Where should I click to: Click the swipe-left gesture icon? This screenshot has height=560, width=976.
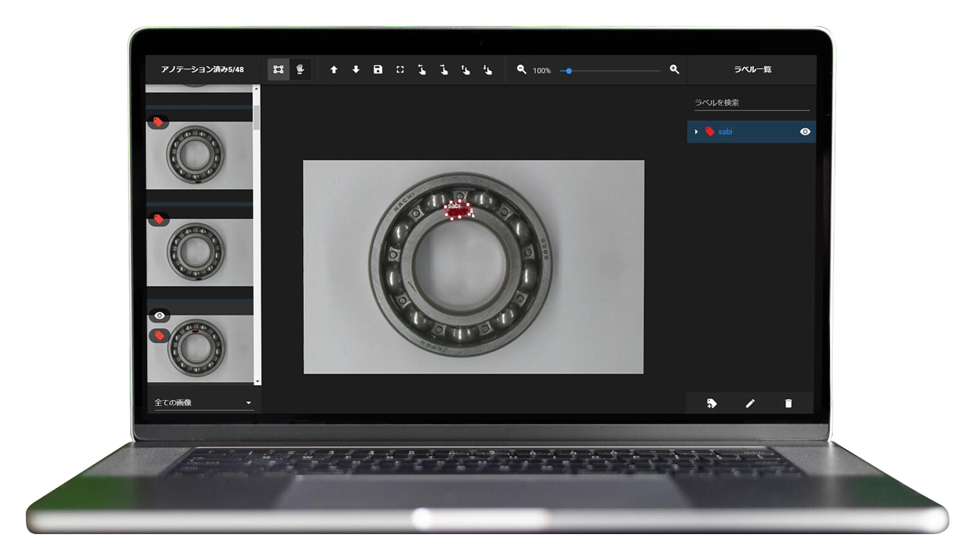422,69
